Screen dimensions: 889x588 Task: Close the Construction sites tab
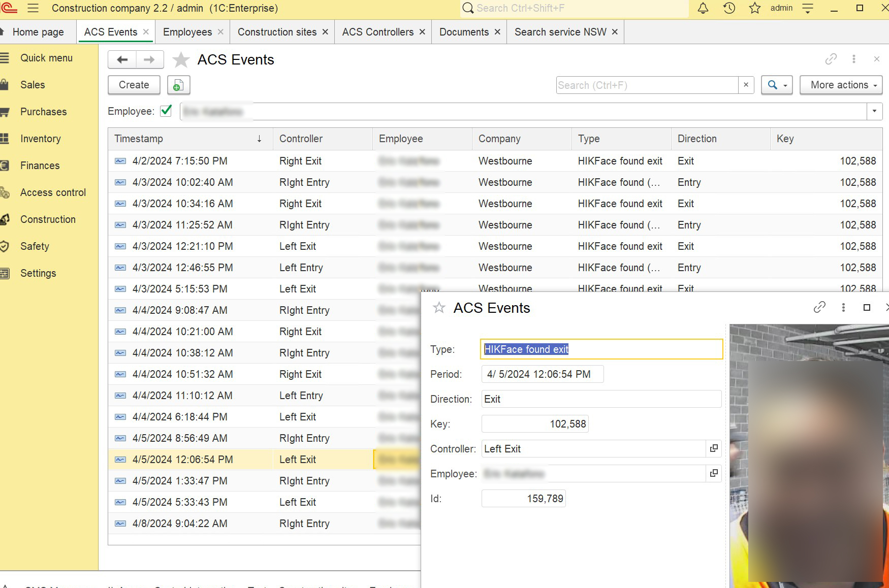[325, 32]
